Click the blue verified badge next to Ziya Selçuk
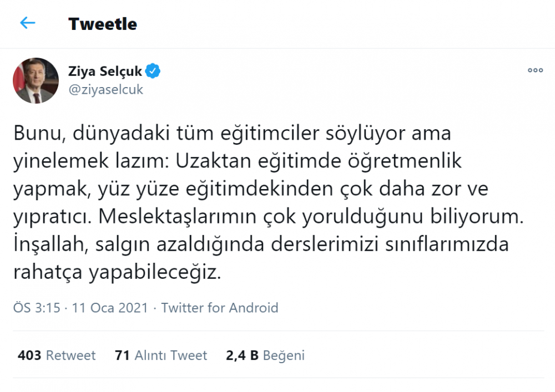The image size is (555, 392). pos(152,71)
